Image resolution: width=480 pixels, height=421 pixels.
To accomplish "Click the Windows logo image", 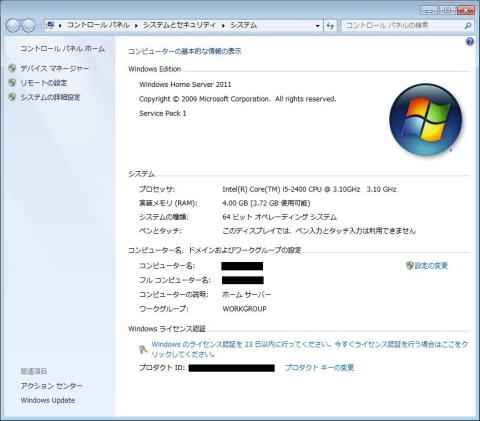I will (425, 119).
